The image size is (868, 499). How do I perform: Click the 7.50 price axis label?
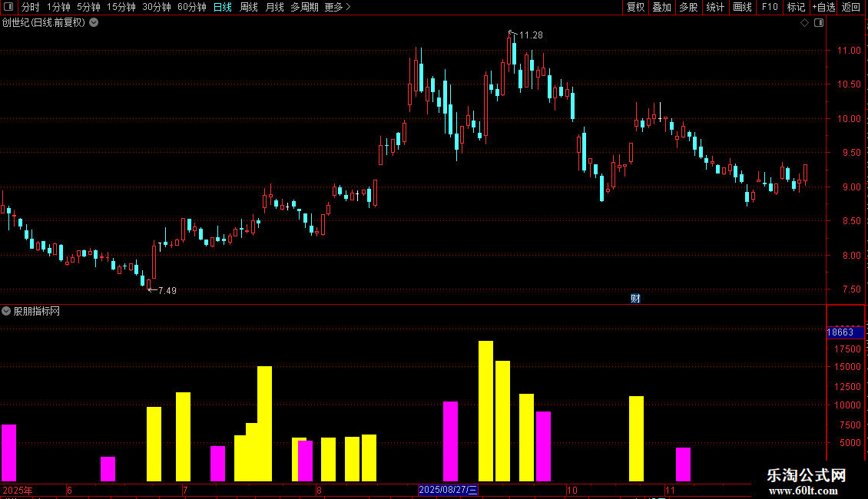click(x=851, y=290)
